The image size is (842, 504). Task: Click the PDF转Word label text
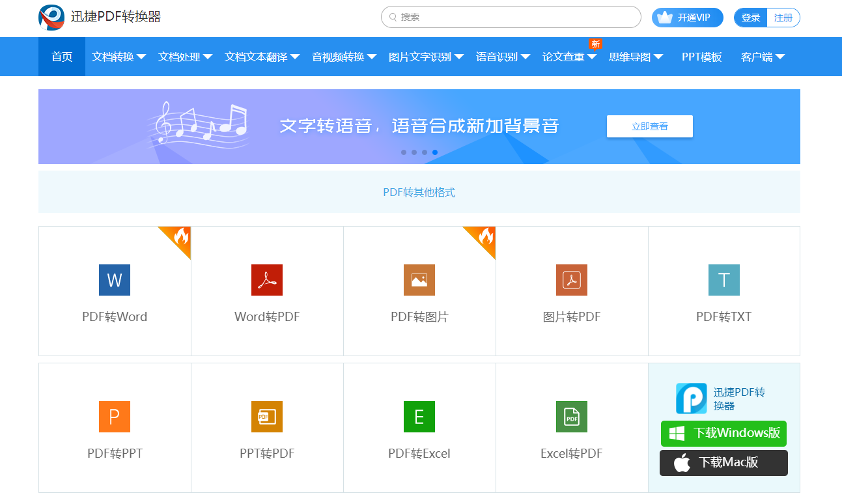115,317
